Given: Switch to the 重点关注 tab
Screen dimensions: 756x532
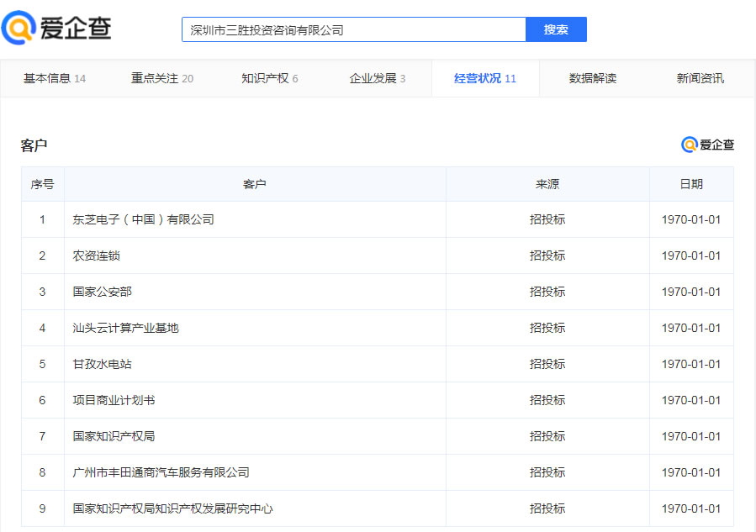Looking at the screenshot, I should pos(162,78).
